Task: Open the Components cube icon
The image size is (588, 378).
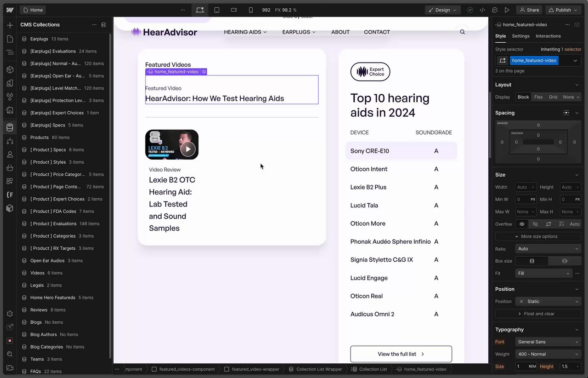Action: pos(10,69)
